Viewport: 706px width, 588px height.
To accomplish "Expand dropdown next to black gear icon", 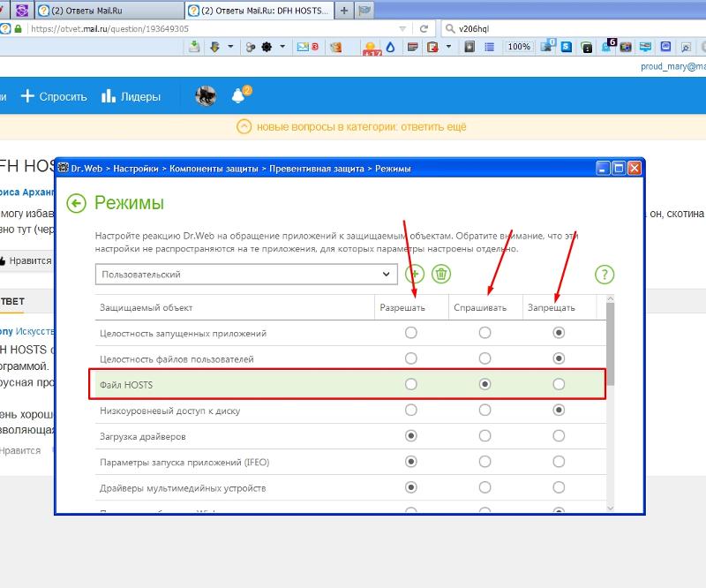I will pyautogui.click(x=282, y=46).
